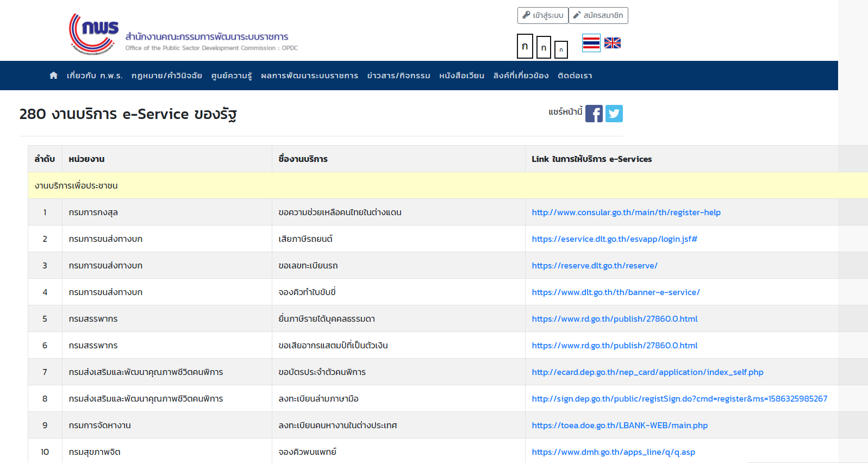Select the ขอความช่วยเหลือคนไทยในต่างแดน cell

[398, 212]
